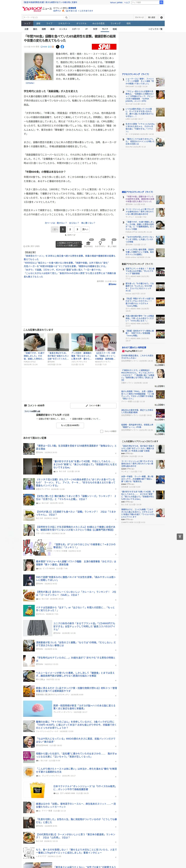Screen dimensions: 186x868
Task: Click the scroll-to-top arrow button
Action: [x=180, y=537]
